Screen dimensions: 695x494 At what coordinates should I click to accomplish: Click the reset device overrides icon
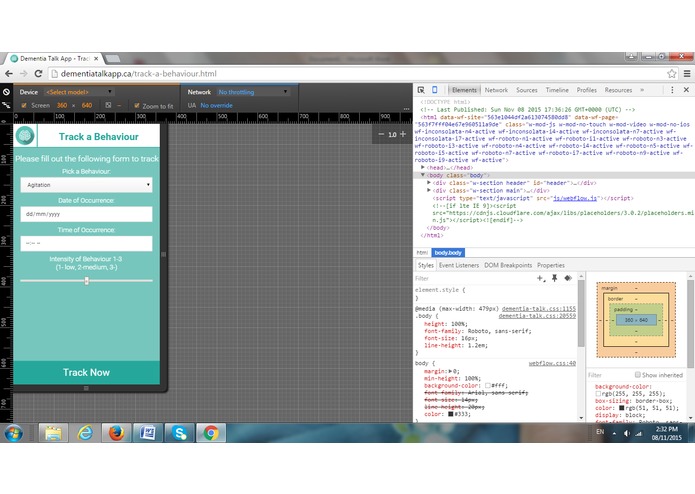6,92
